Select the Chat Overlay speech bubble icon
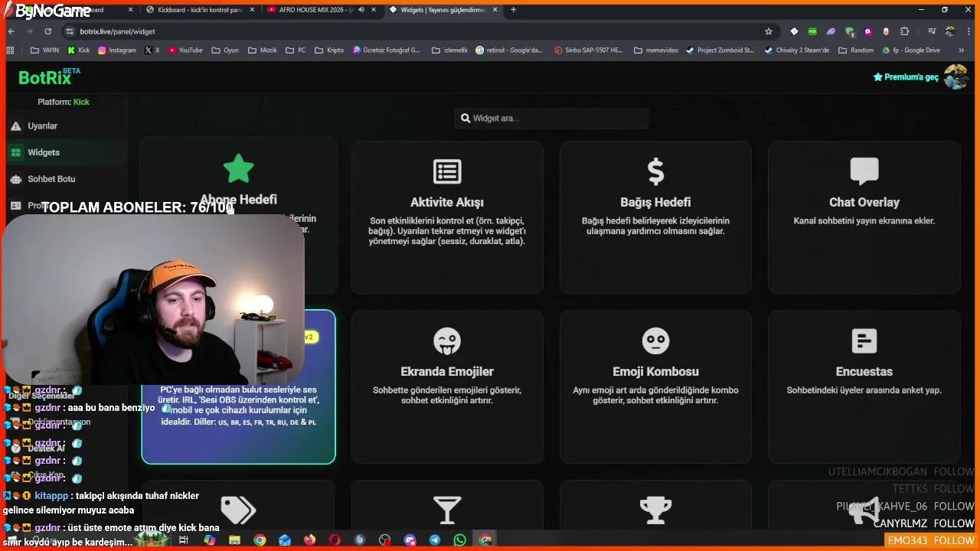980x551 pixels. tap(864, 171)
